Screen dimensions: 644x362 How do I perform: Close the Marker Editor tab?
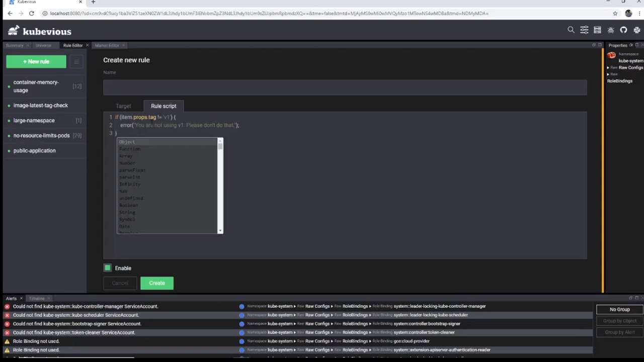(x=124, y=45)
